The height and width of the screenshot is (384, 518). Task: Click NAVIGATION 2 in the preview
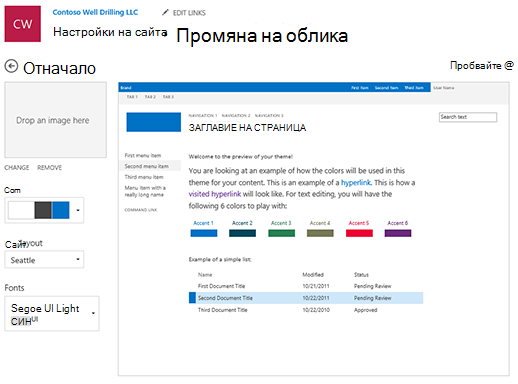click(x=236, y=115)
